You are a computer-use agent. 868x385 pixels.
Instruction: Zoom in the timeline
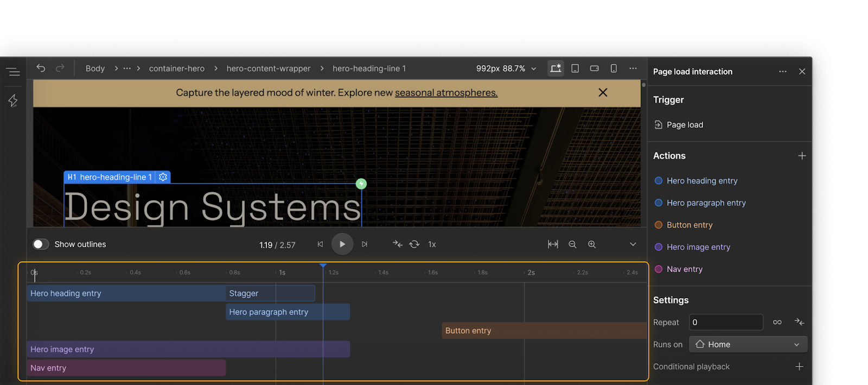pyautogui.click(x=592, y=244)
